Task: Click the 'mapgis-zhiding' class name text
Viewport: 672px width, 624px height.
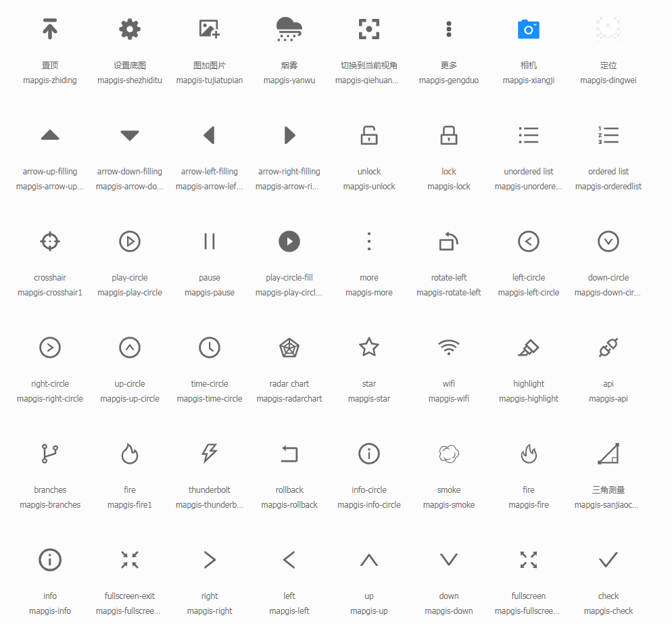Action: click(x=50, y=80)
